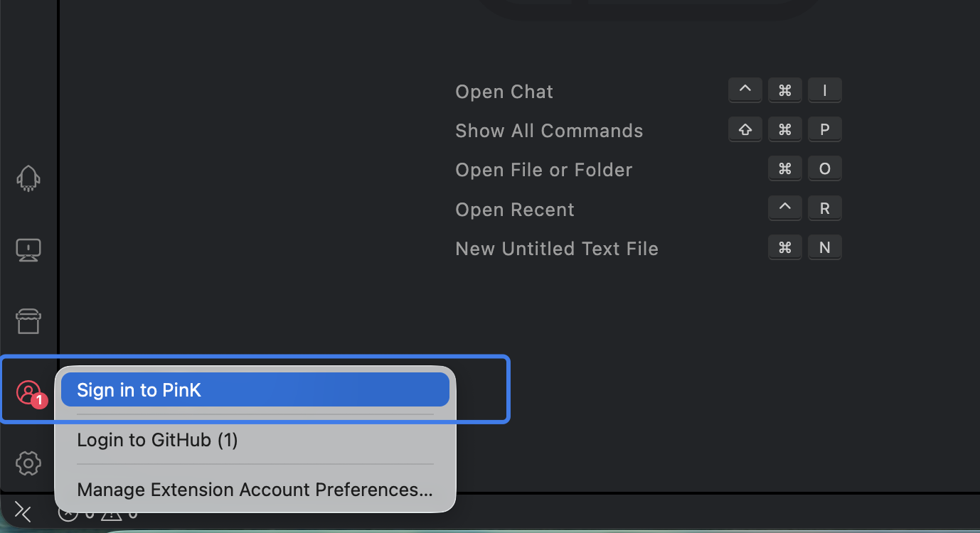
Task: Click the N keycap for New Untitled File
Action: click(825, 247)
